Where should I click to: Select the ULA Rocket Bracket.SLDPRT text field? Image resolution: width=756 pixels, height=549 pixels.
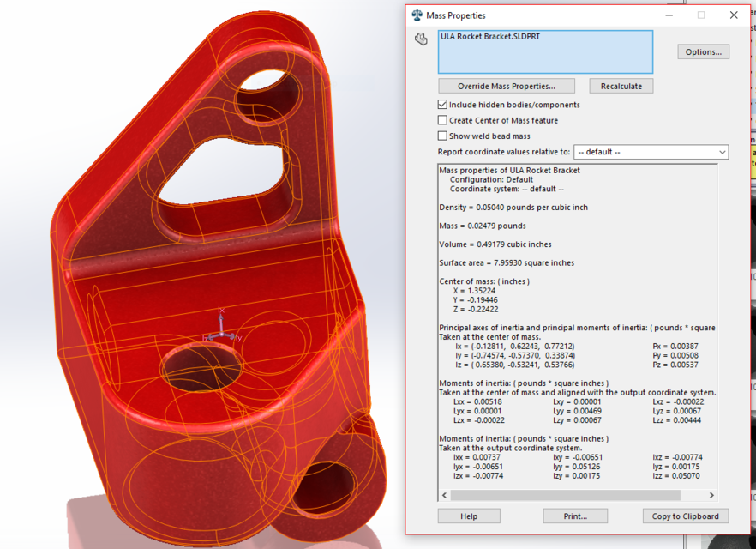546,51
